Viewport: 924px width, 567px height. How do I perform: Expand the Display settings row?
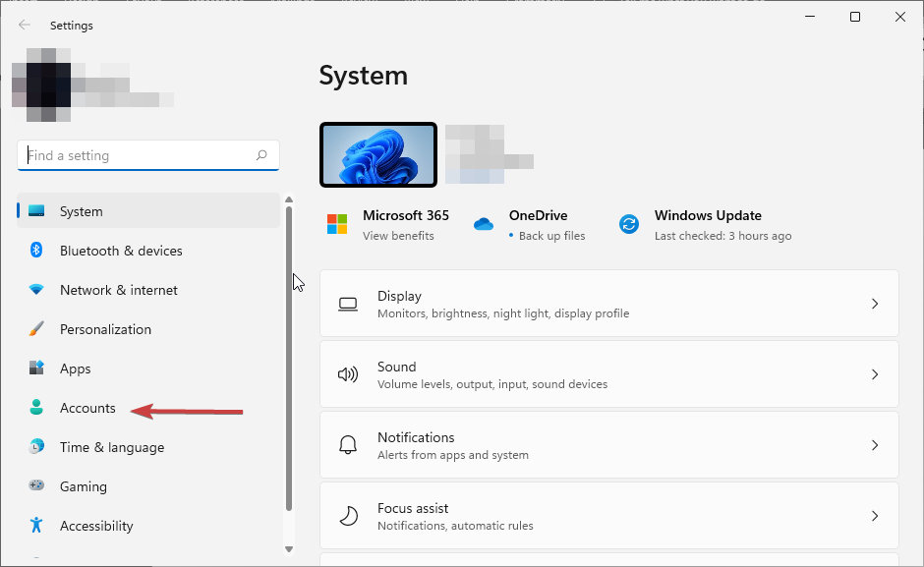coord(874,304)
